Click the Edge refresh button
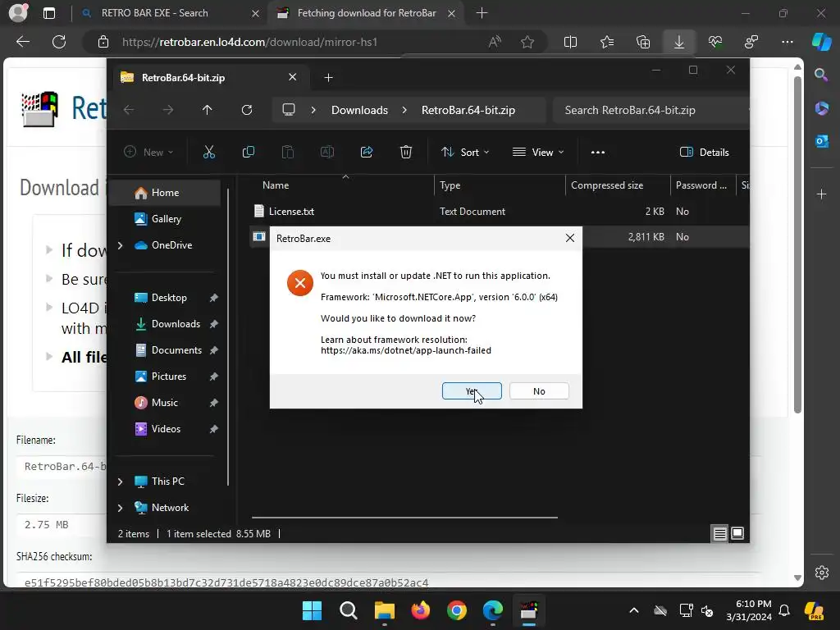Screen dimensions: 840x630 tap(59, 42)
